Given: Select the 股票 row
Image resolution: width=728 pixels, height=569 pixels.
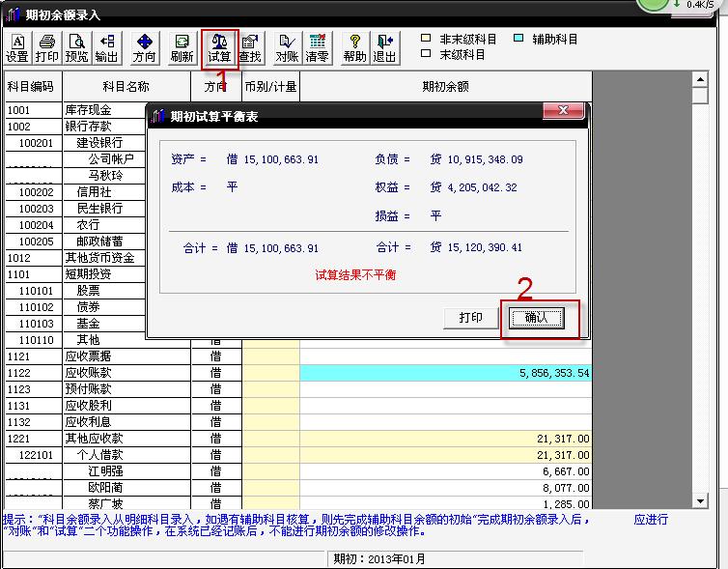Looking at the screenshot, I should coord(75,291).
